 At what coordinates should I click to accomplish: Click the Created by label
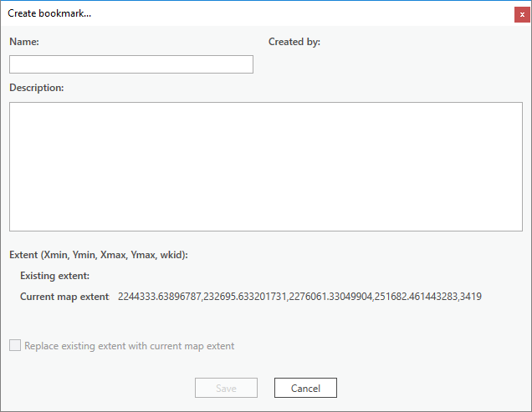[294, 42]
